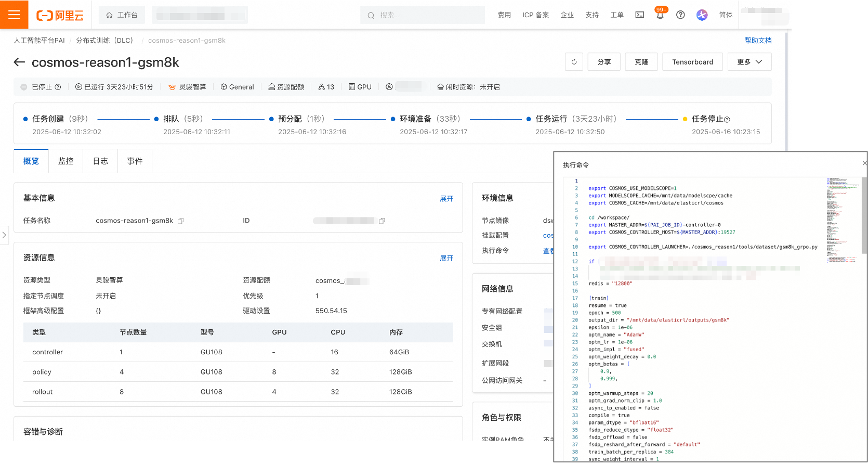Expand the 资源信息 section
This screenshot has height=463, width=868.
click(x=446, y=258)
